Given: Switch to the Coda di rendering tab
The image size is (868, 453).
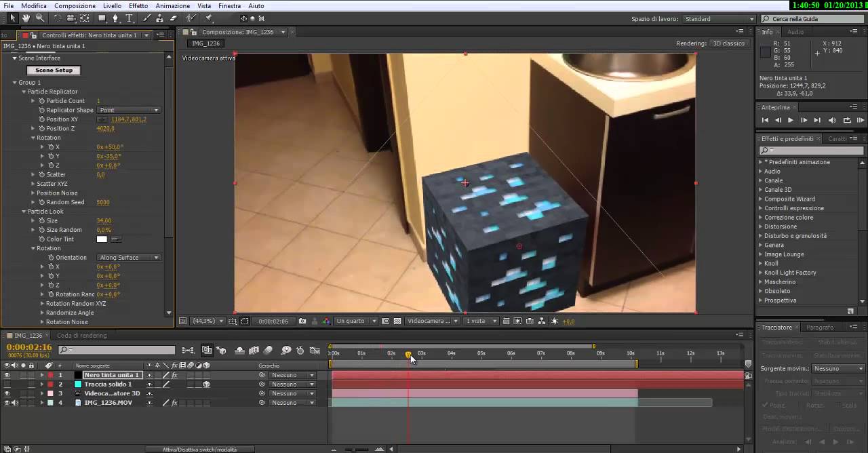Looking at the screenshot, I should coord(81,335).
